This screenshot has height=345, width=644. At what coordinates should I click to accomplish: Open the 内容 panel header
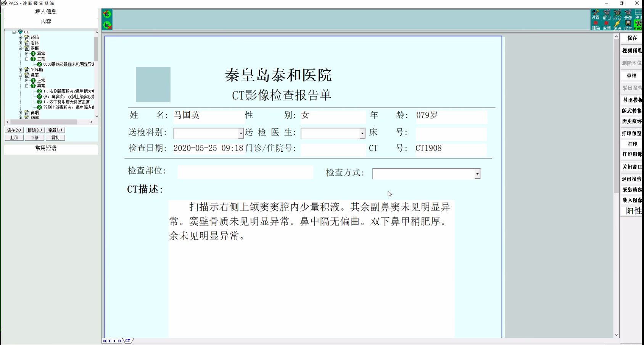(46, 22)
